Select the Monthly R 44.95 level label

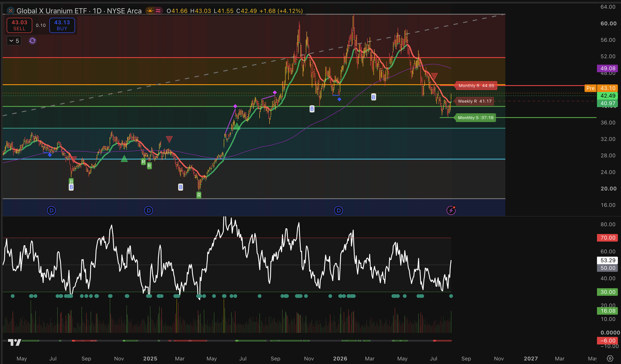(476, 86)
